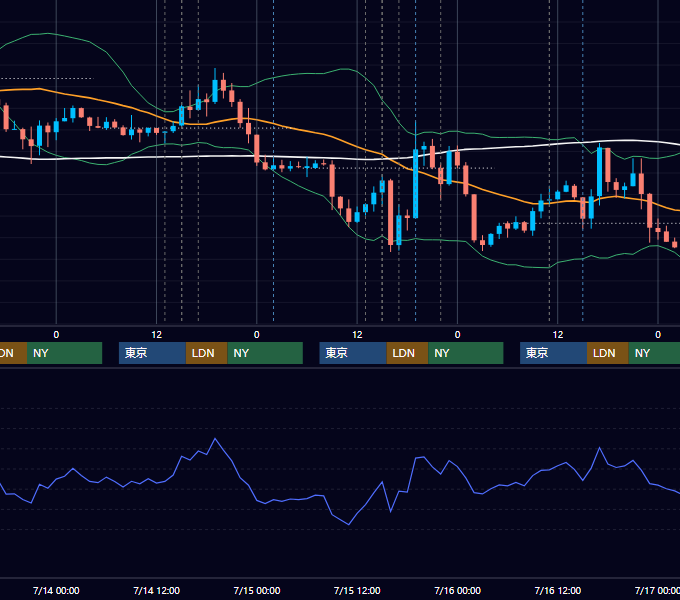The height and width of the screenshot is (600, 680).
Task: Pick the LDN block right after the 7/15 東京 block
Action: (x=407, y=353)
